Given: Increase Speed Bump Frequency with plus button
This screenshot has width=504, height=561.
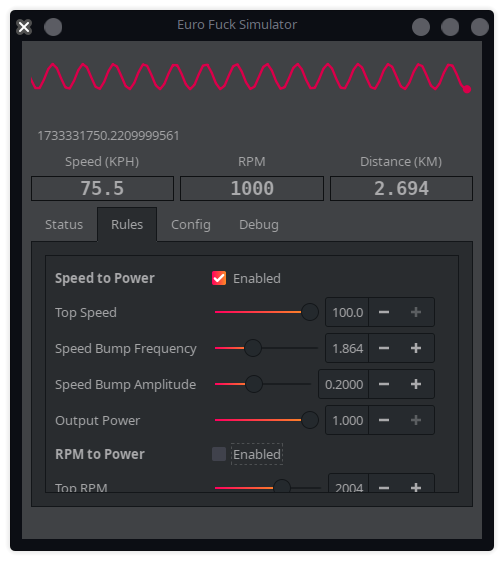Looking at the screenshot, I should coord(416,348).
